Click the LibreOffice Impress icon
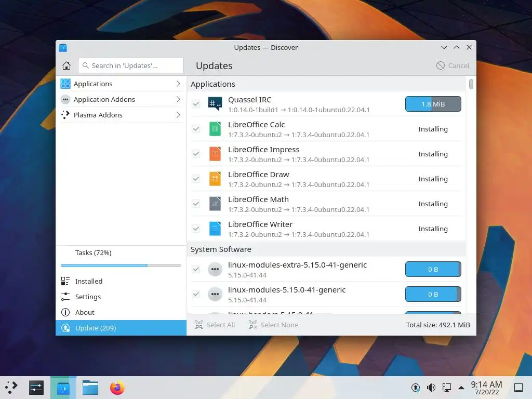This screenshot has height=399, width=532. click(x=215, y=154)
